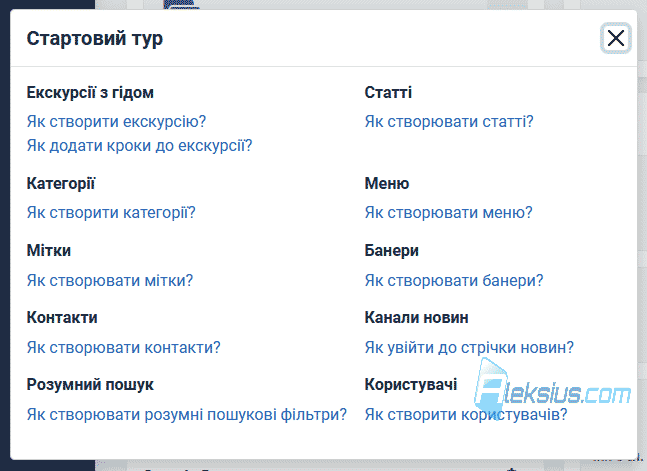The image size is (647, 471).
Task: Open link Як створити користувачів?
Action: [x=466, y=414]
